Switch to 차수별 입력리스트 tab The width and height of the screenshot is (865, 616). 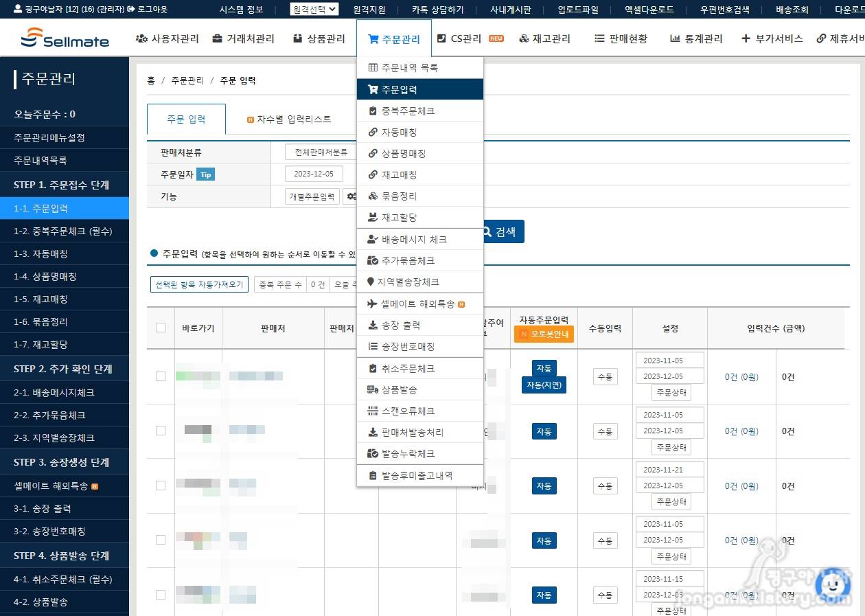coord(289,119)
